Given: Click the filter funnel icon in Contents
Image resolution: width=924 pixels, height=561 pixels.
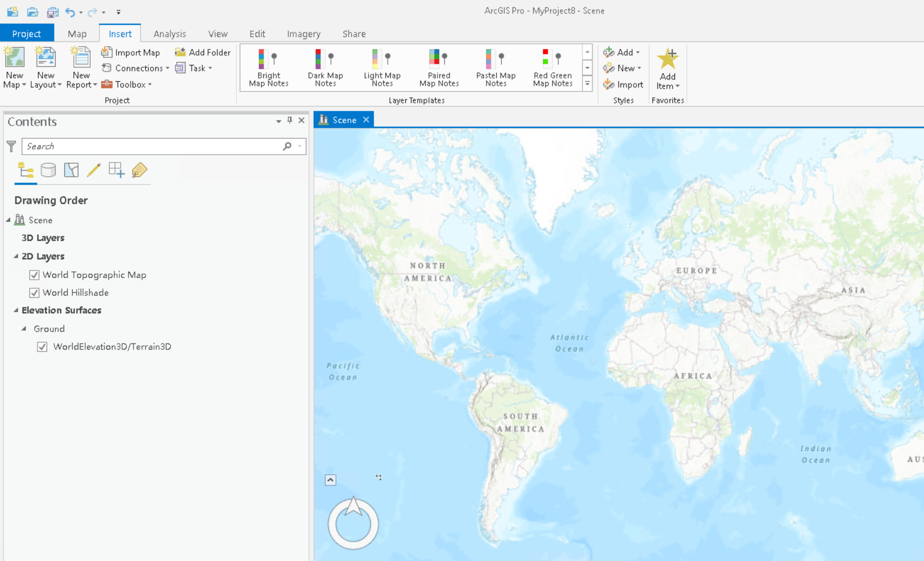Looking at the screenshot, I should 11,147.
